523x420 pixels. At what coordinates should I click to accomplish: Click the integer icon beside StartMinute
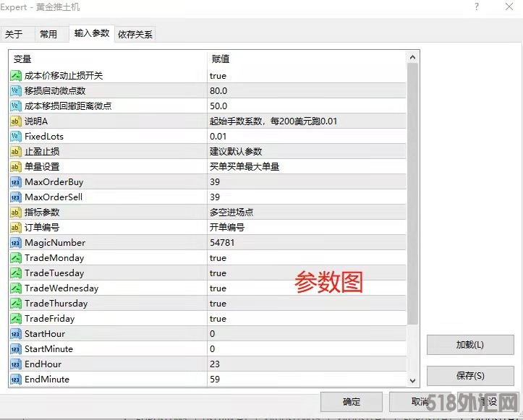(x=16, y=349)
